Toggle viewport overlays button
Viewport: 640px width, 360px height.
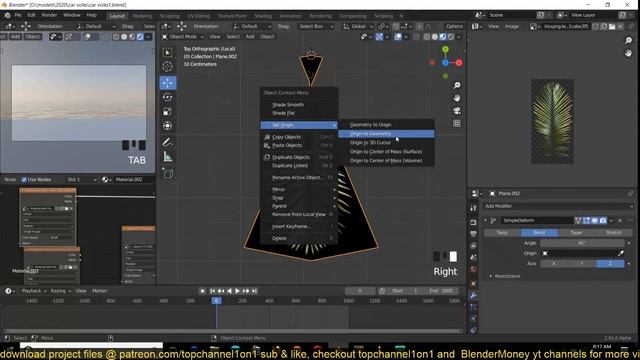tap(398, 37)
